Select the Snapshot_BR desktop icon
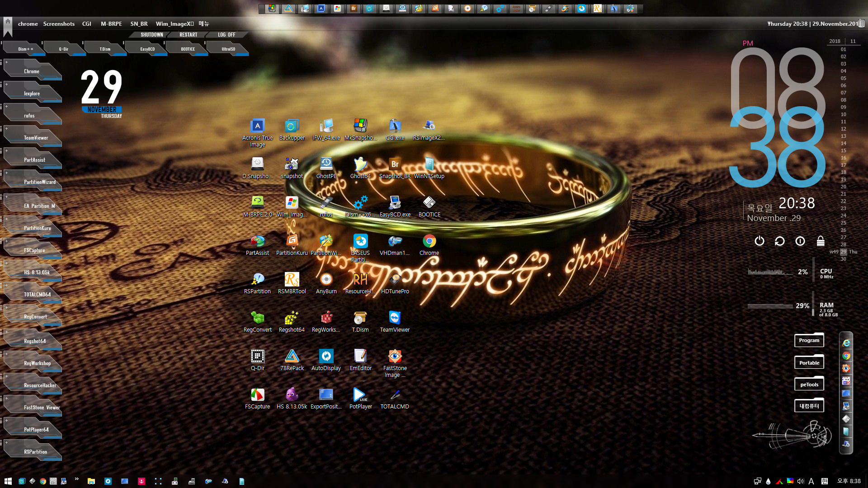 (x=395, y=168)
